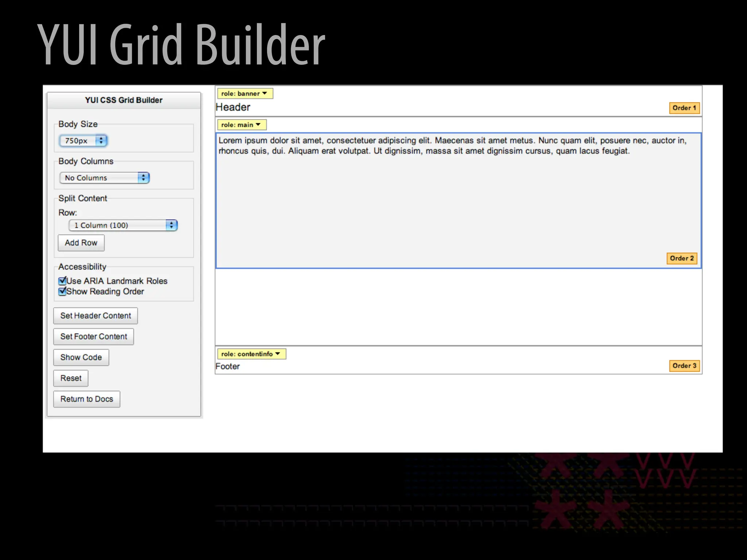Click the Row: label
The image size is (747, 560).
tap(68, 213)
